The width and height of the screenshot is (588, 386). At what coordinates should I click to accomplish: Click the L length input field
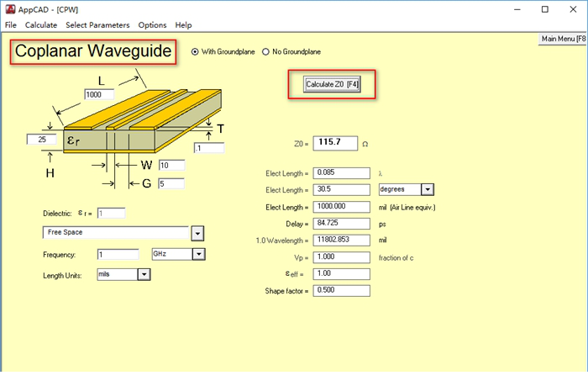(99, 95)
